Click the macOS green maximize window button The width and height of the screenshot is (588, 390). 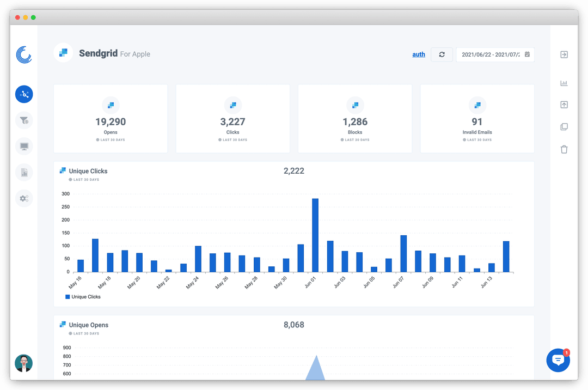point(33,17)
